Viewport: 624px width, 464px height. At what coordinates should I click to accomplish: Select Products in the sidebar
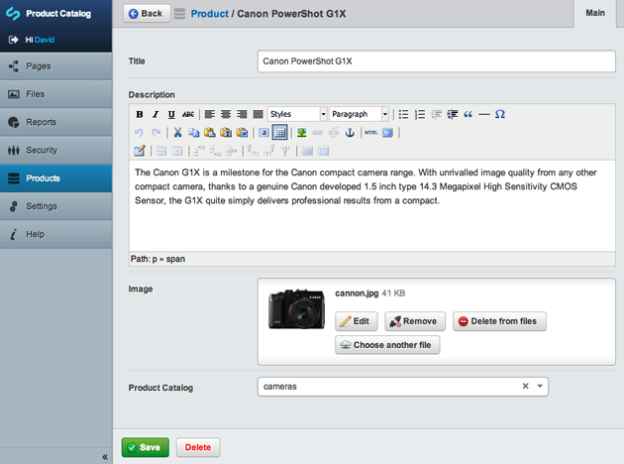click(x=56, y=178)
